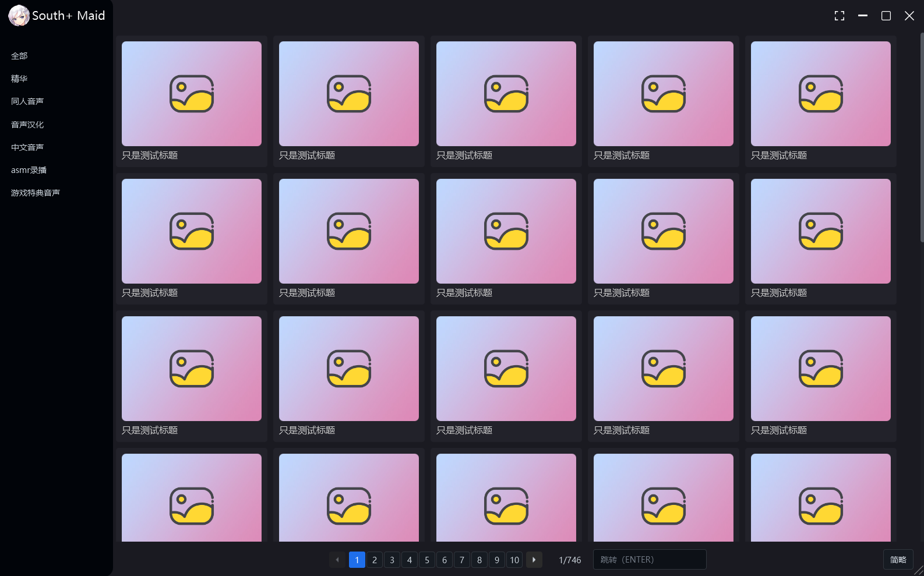Go to page 3
924x576 pixels.
[392, 560]
